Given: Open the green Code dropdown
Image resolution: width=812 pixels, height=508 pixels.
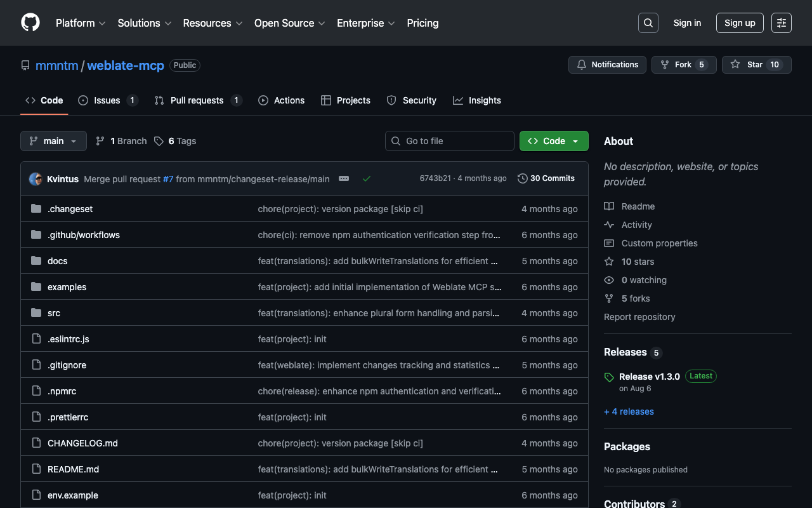Looking at the screenshot, I should (554, 141).
